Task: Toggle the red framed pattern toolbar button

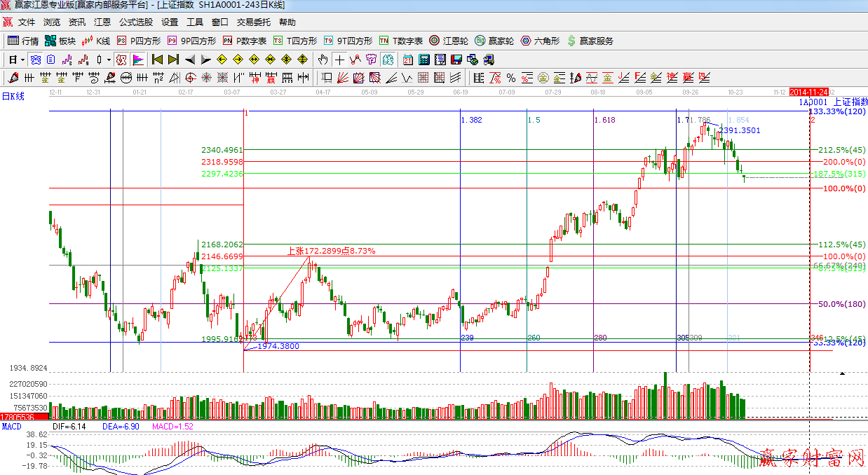Action: (x=121, y=60)
